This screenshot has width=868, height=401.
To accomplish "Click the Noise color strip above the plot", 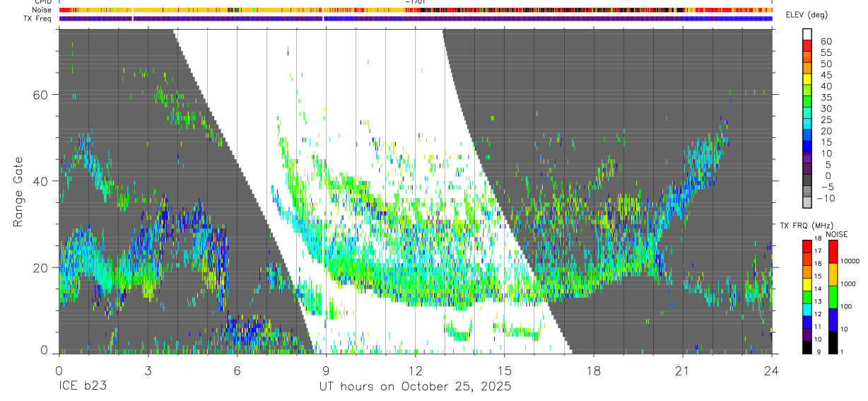I will tap(416, 10).
